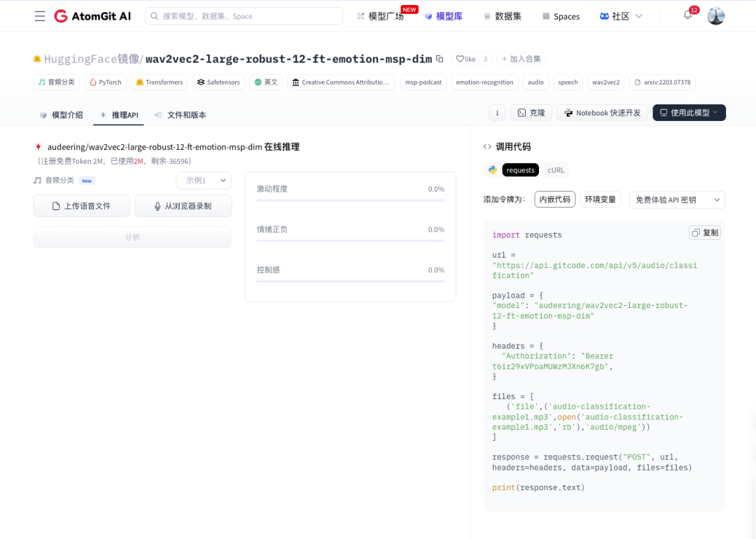This screenshot has width=756, height=539.
Task: Click the HuggingFace mirror emoji icon
Action: click(37, 59)
